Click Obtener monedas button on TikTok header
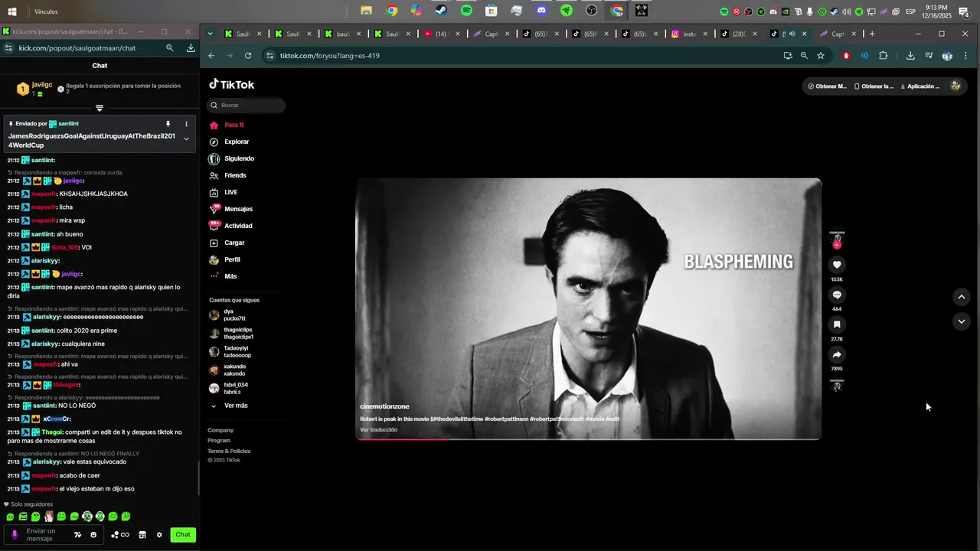This screenshot has width=980, height=551. pos(828,86)
